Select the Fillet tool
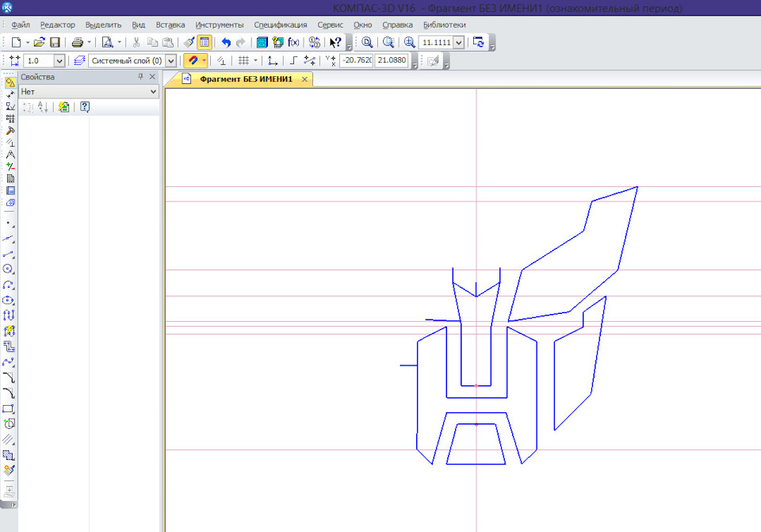The width and height of the screenshot is (761, 532). [9, 393]
